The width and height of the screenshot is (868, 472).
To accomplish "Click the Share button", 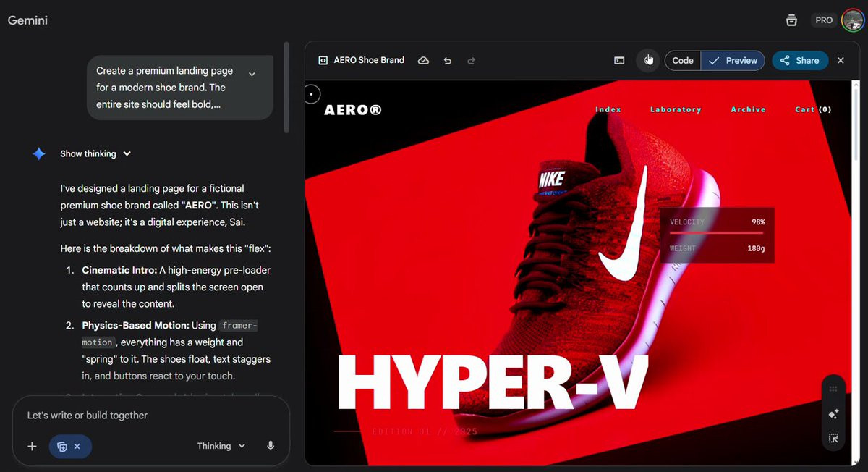I will point(800,61).
